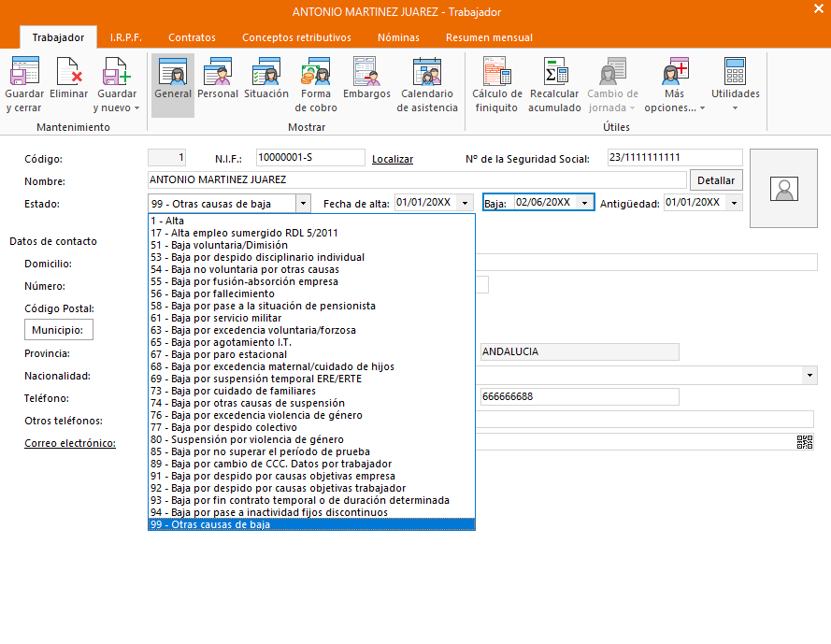Open the Contratos tab
831x644 pixels.
pyautogui.click(x=192, y=37)
